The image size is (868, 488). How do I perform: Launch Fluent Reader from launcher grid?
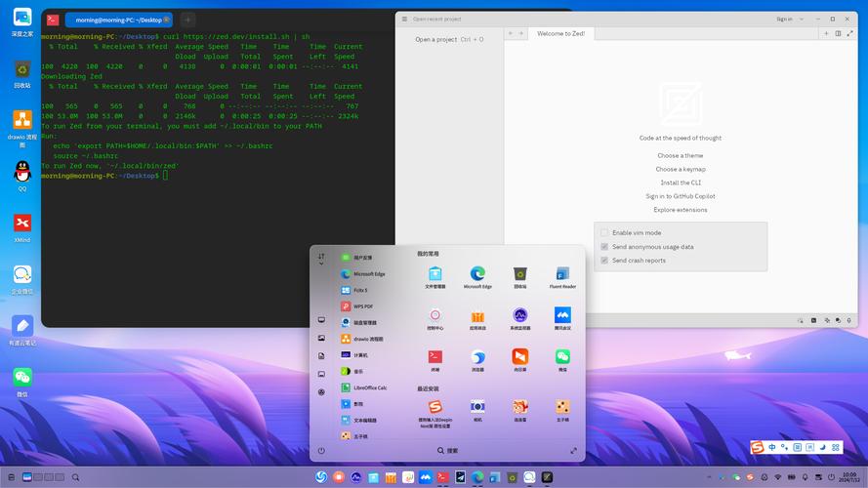(x=562, y=276)
